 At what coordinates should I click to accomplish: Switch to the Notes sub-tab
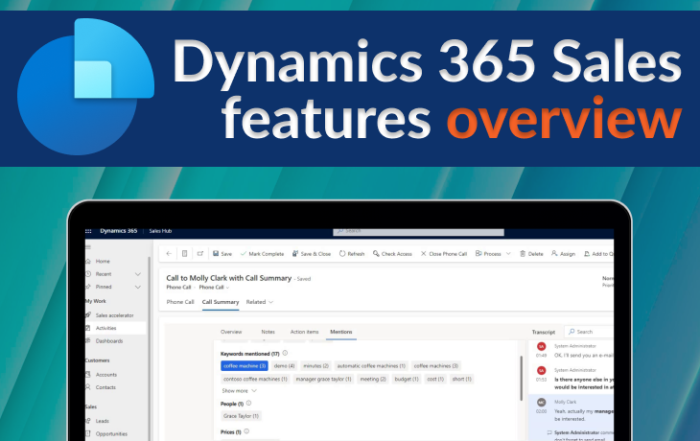(268, 332)
